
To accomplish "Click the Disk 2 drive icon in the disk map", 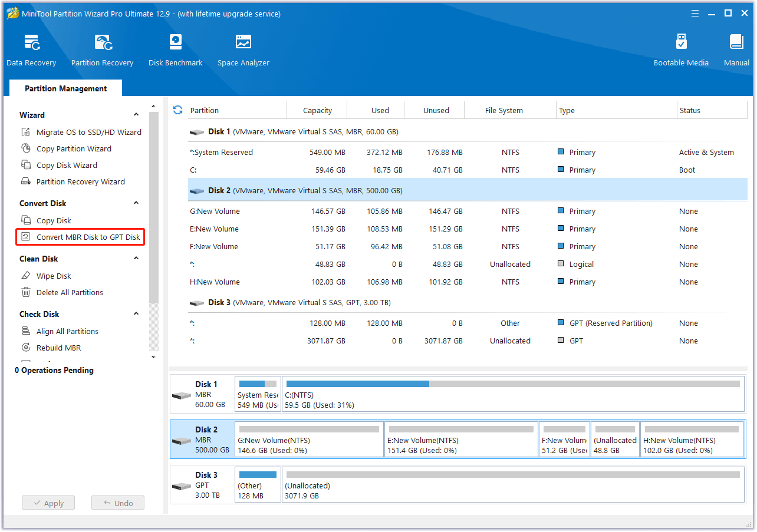I will 182,440.
